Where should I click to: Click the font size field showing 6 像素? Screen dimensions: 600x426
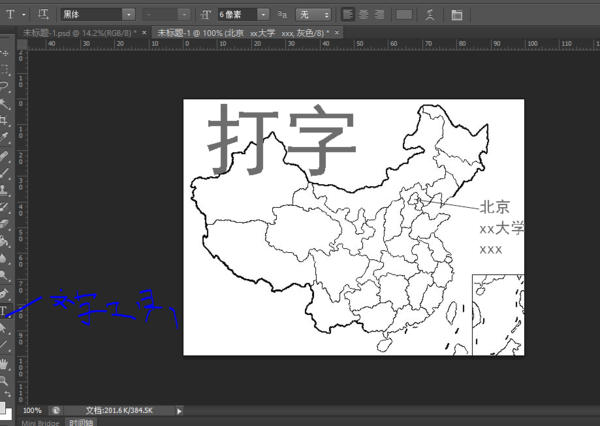coord(237,15)
